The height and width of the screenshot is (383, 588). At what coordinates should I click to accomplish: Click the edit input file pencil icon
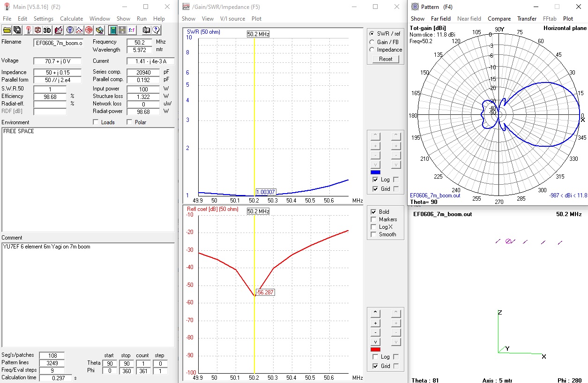click(x=59, y=30)
